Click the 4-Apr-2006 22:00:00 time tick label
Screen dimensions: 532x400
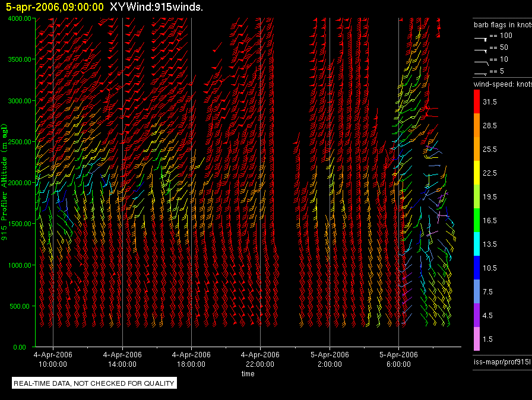(x=260, y=359)
